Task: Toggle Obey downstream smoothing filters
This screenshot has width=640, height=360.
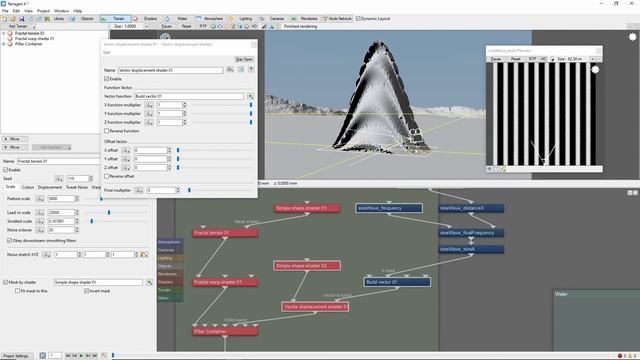Action: pyautogui.click(x=10, y=241)
